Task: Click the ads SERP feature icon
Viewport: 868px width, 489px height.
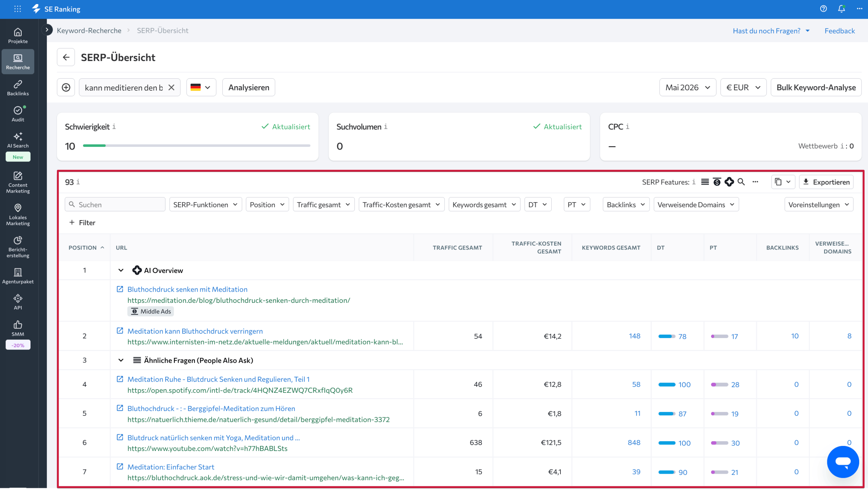Action: [717, 182]
